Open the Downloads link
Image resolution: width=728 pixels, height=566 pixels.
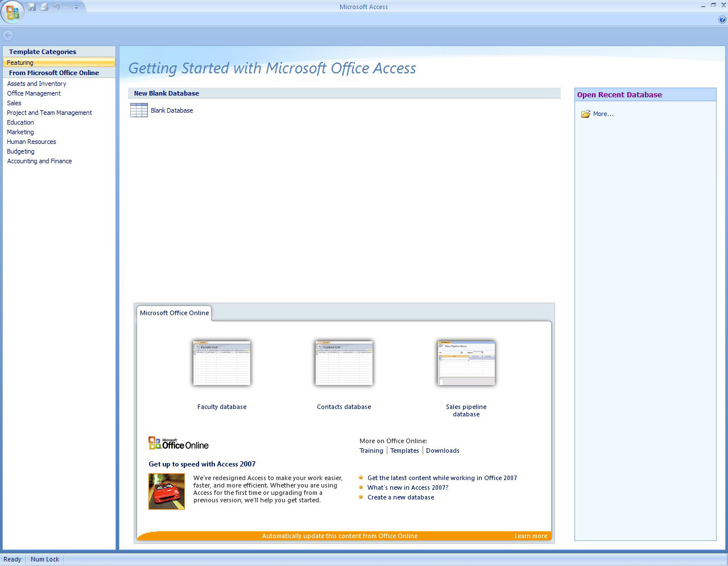pyautogui.click(x=442, y=451)
